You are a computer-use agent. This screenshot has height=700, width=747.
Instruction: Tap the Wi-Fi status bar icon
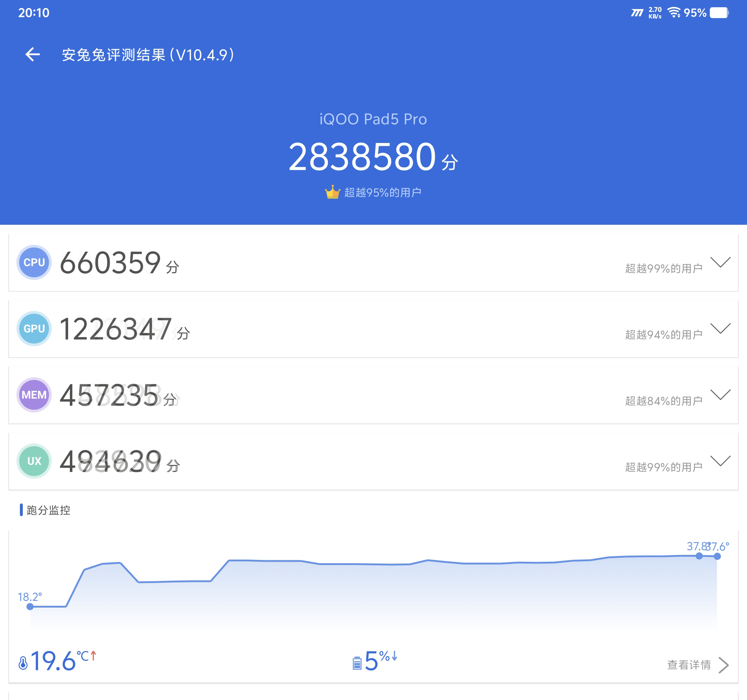pyautogui.click(x=674, y=13)
